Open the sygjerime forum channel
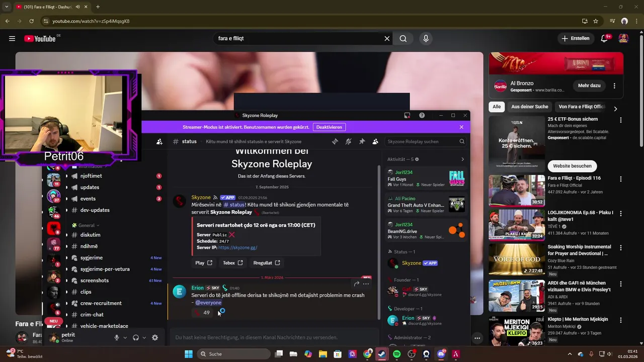Image resolution: width=644 pixels, height=362 pixels. tap(116, 258)
